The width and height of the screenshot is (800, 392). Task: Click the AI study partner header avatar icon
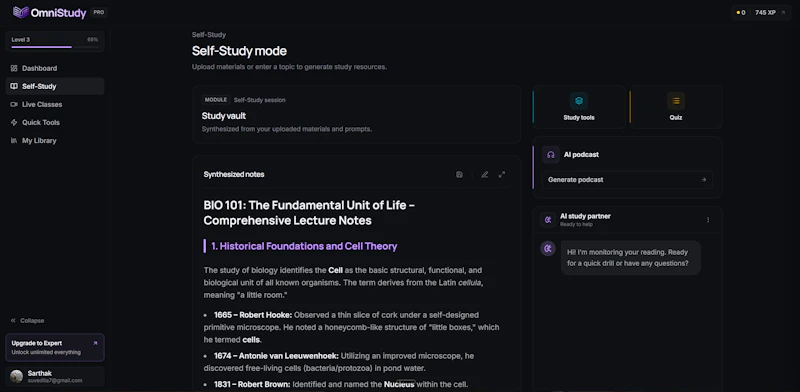tap(548, 220)
